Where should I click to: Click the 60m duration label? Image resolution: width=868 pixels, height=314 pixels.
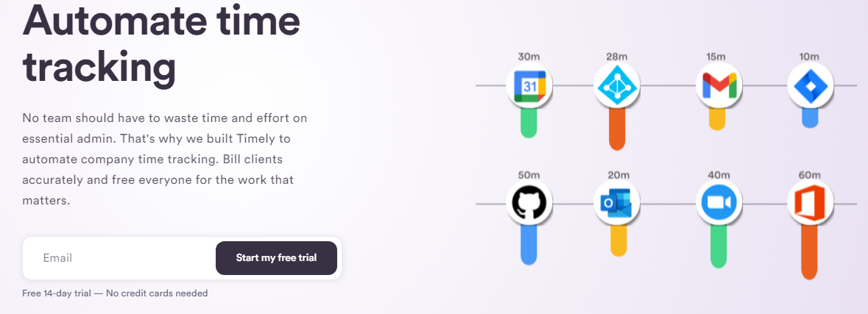click(809, 175)
